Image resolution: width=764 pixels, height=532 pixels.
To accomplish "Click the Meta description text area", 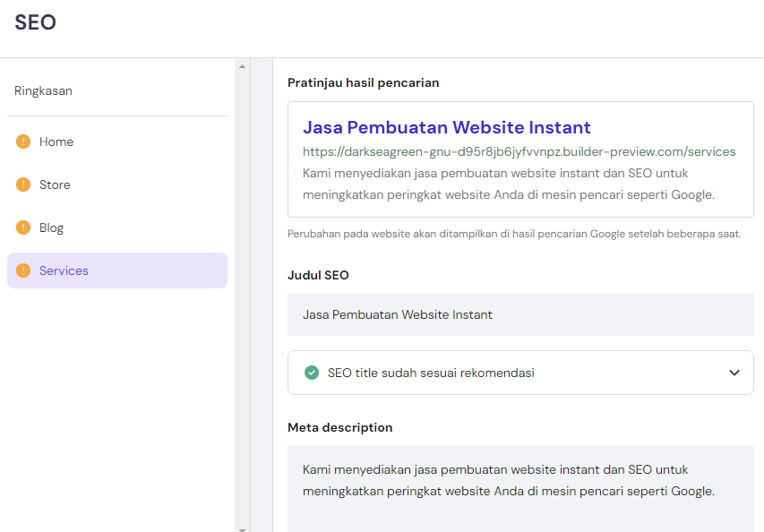I will tap(519, 479).
